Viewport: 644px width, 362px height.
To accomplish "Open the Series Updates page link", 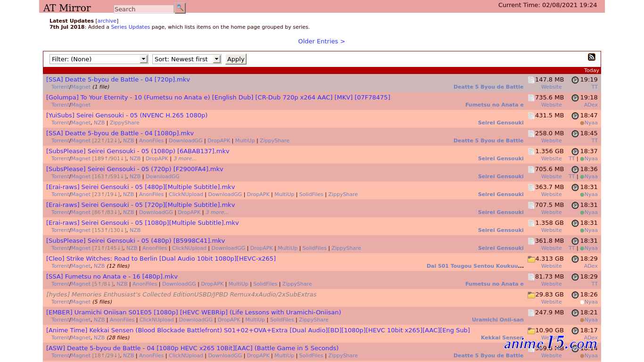I will tap(130, 27).
